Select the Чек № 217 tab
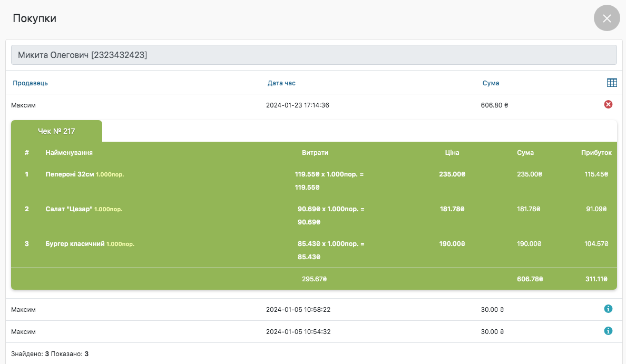This screenshot has width=626, height=364. click(x=56, y=131)
